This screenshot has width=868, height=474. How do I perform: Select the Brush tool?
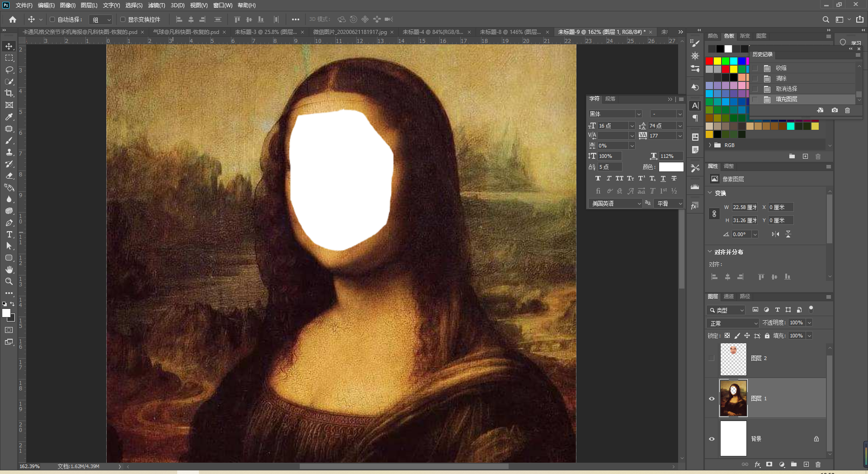(9, 140)
